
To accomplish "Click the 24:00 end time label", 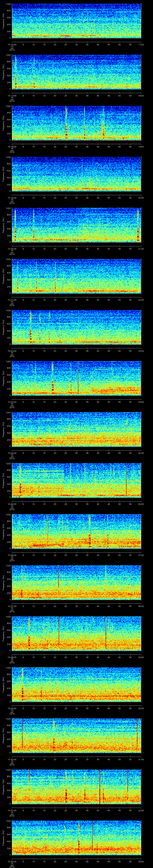I will (x=141, y=402).
